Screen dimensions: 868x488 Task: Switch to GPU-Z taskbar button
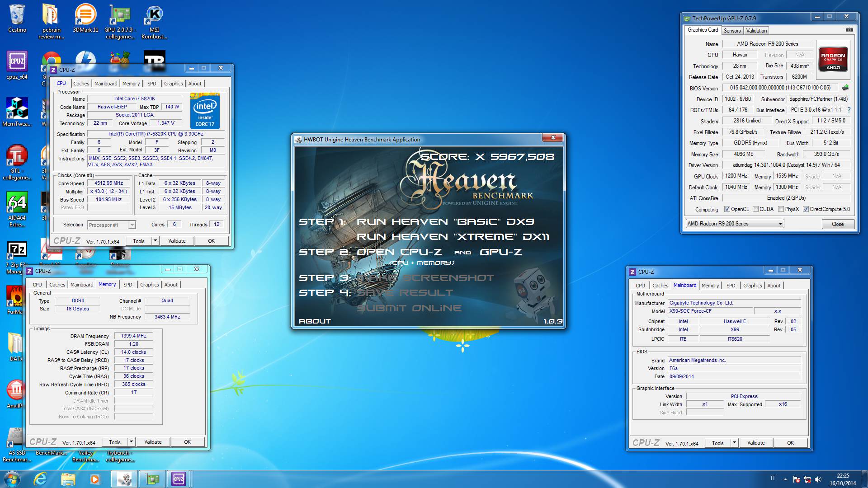pos(152,479)
